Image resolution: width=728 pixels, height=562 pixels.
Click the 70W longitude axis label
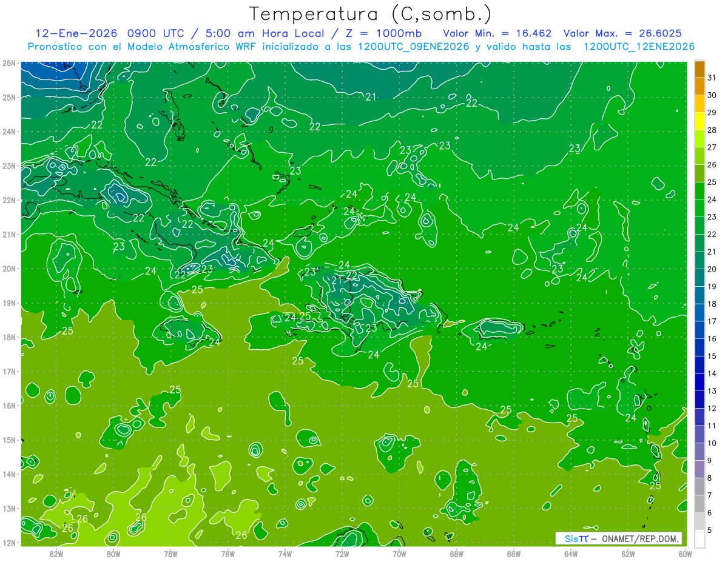tap(399, 554)
